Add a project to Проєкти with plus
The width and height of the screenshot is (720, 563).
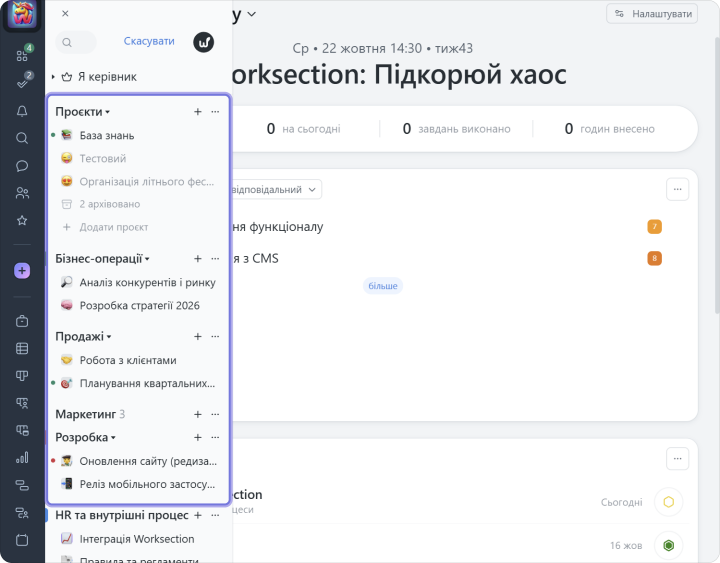click(197, 112)
